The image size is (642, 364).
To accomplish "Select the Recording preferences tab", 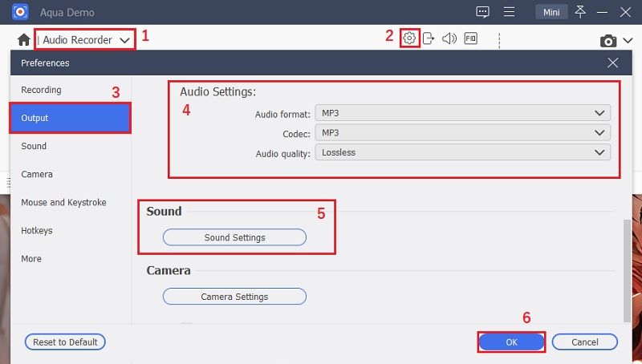I will (71, 90).
